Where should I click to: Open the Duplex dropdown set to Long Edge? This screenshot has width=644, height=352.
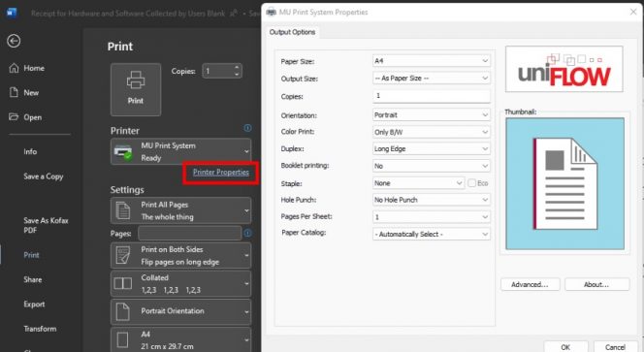pyautogui.click(x=432, y=148)
